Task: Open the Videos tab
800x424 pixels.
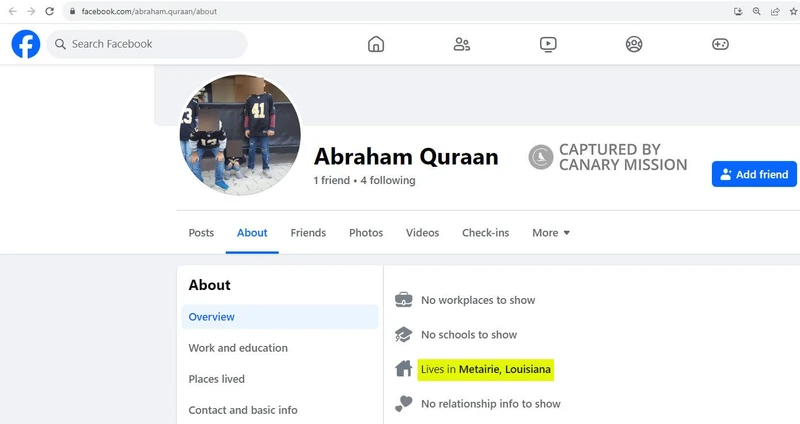Action: pyautogui.click(x=422, y=233)
